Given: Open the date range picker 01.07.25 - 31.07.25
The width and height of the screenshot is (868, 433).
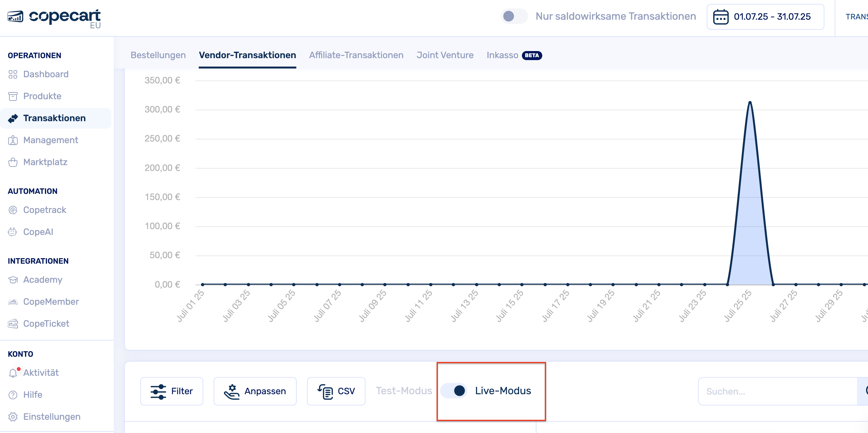Looking at the screenshot, I should coord(765,16).
